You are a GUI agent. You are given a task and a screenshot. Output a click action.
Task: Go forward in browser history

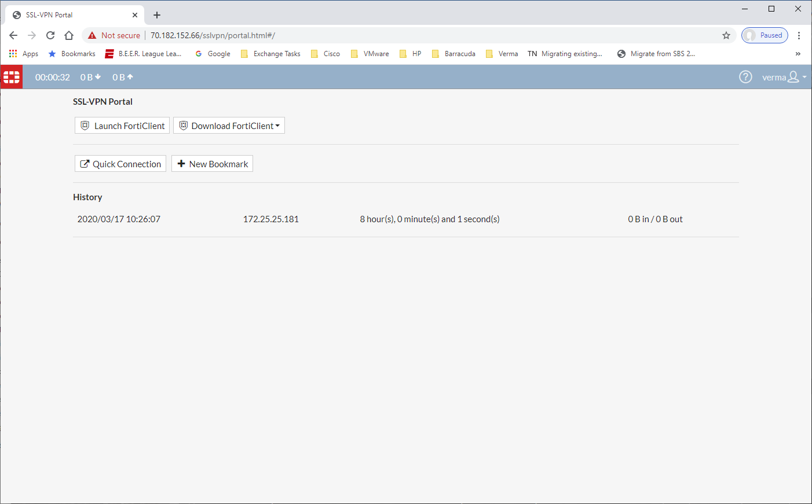coord(32,35)
